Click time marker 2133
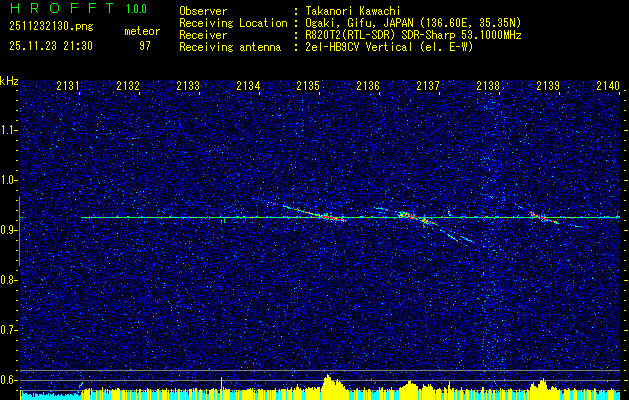629x400 pixels. click(188, 85)
